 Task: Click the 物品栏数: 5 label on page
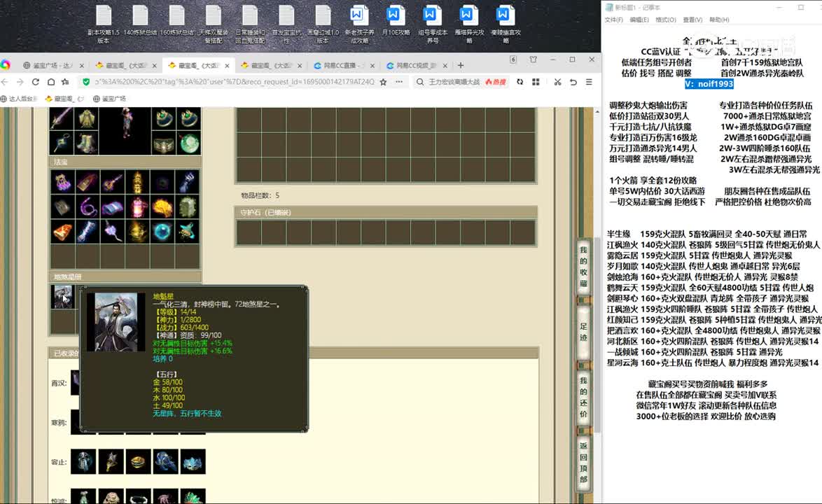coord(260,195)
